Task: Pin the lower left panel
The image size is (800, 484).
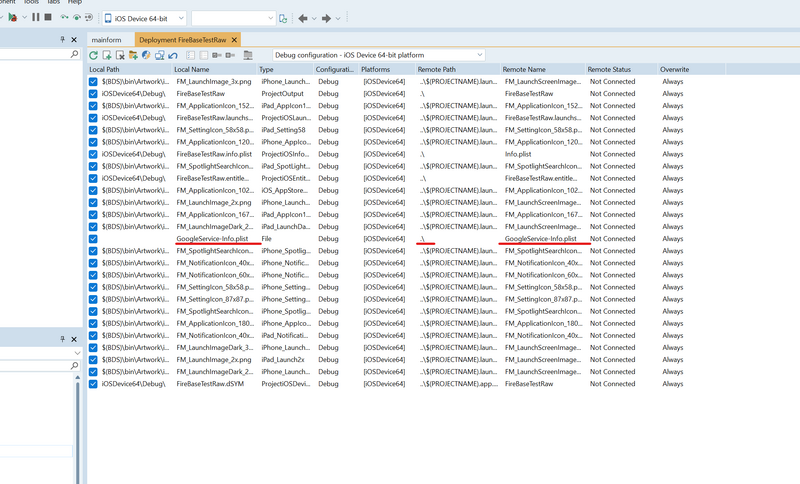Action: point(63,339)
